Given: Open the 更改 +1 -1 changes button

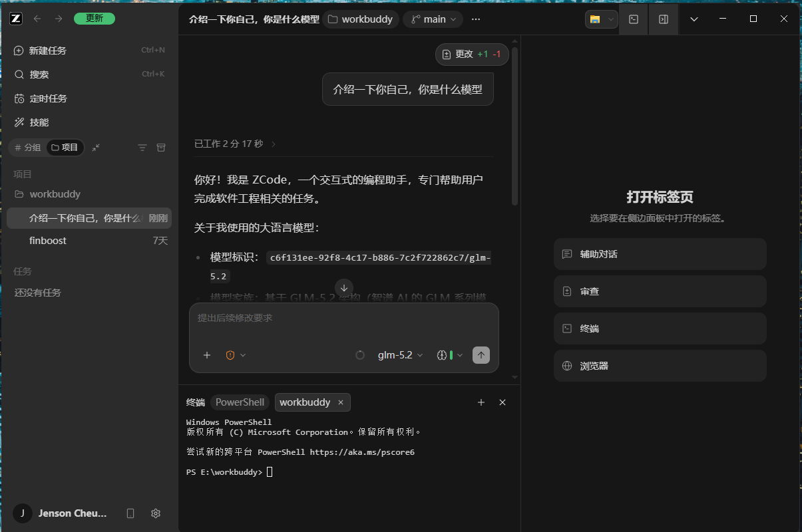Looking at the screenshot, I should [x=472, y=54].
